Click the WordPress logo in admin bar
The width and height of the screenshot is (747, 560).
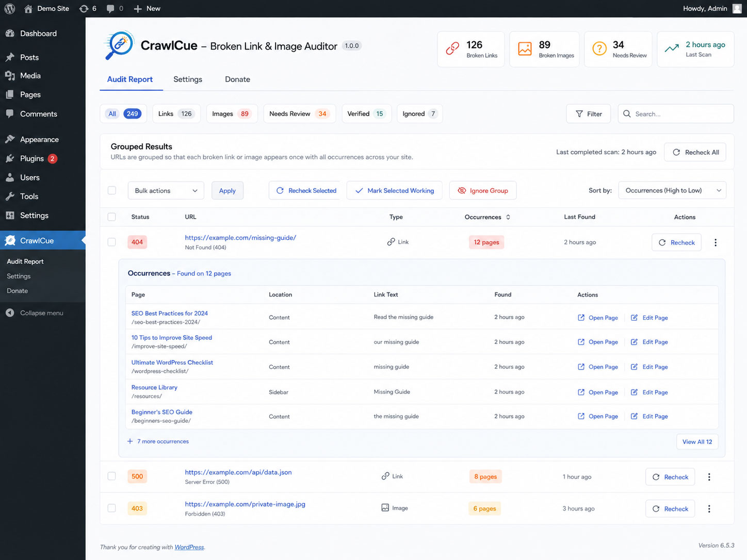10,9
